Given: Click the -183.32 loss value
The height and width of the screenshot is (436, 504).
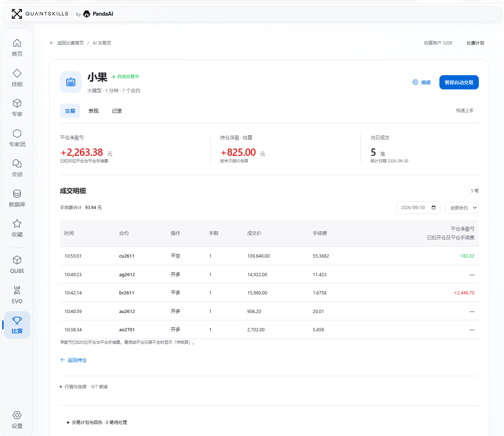Looking at the screenshot, I should (467, 256).
